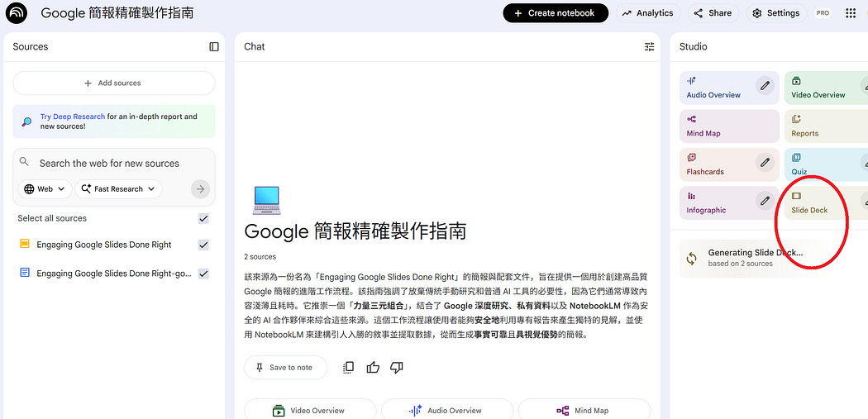Click the Google Docs source icon

click(x=24, y=273)
